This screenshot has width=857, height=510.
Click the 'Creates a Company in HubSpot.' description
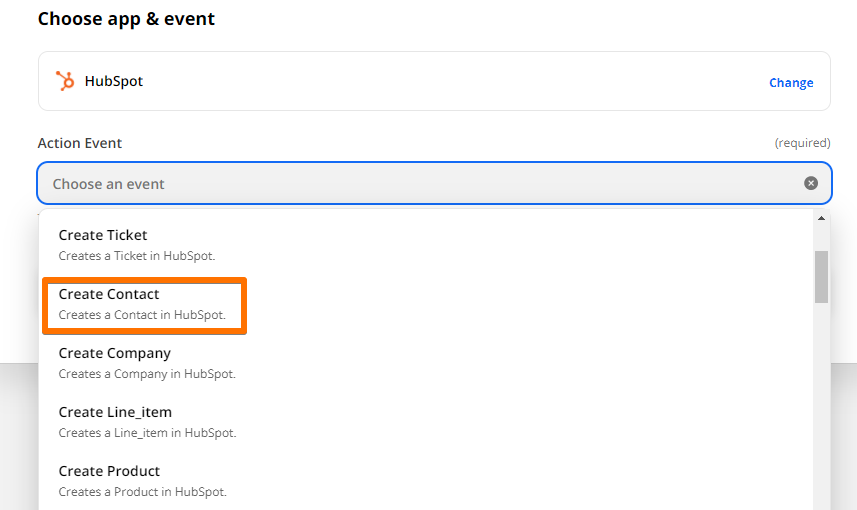(x=147, y=374)
